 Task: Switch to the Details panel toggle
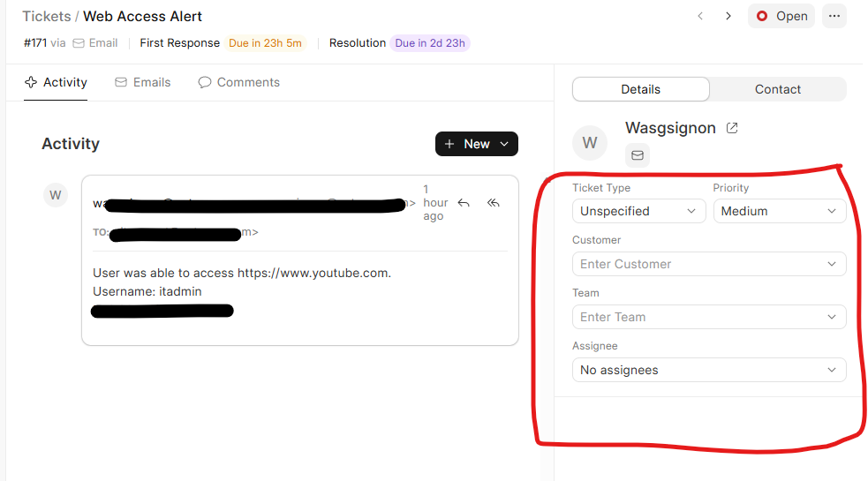[x=640, y=89]
